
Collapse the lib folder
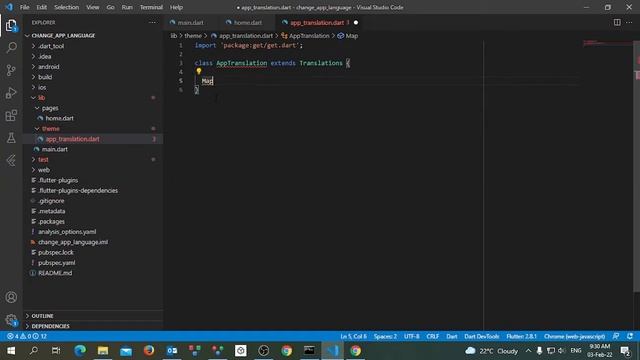coord(41,98)
